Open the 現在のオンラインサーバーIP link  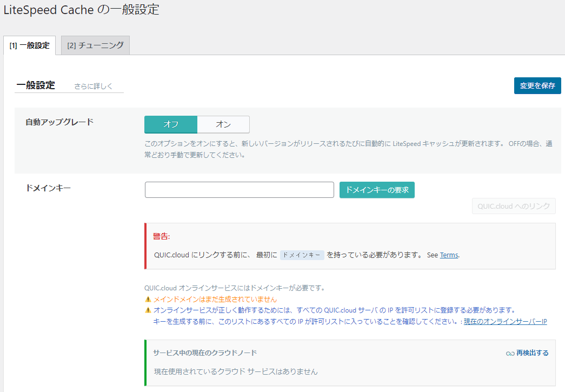[x=505, y=321]
